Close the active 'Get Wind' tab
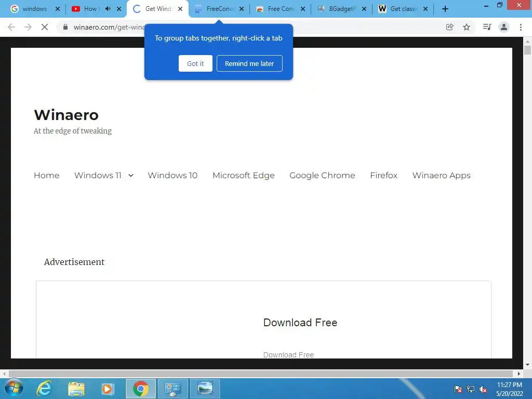This screenshot has width=532, height=399. pyautogui.click(x=180, y=9)
